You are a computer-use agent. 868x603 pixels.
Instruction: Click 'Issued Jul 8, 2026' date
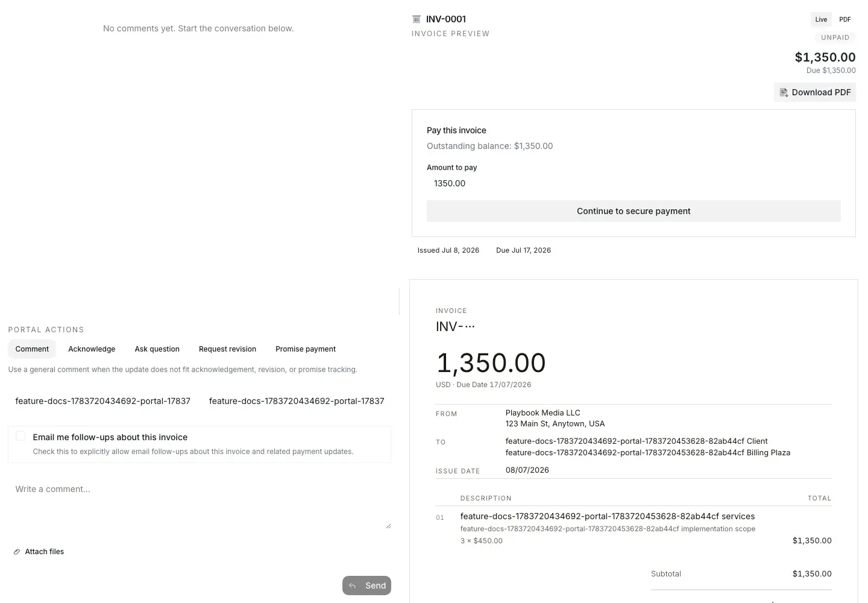point(448,250)
